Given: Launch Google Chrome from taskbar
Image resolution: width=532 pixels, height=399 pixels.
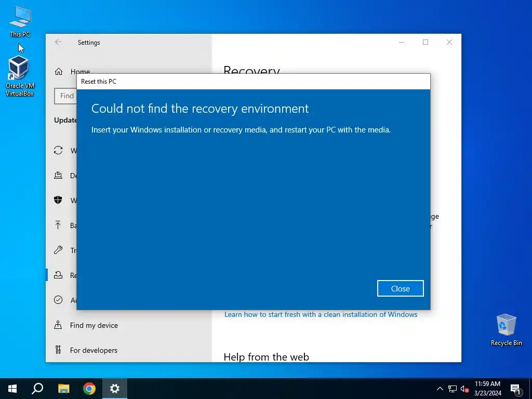Looking at the screenshot, I should [x=89, y=389].
